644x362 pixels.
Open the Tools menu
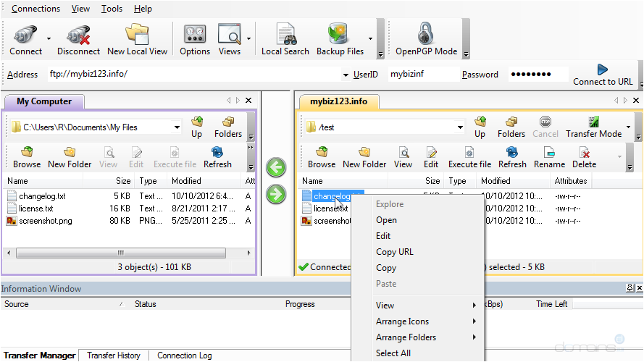pyautogui.click(x=112, y=9)
